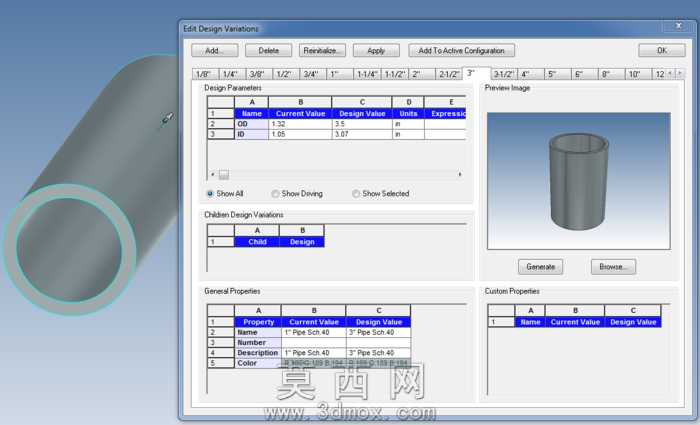Click Name Design Value '3" Pipe Sch.40'
The width and height of the screenshot is (700, 425).
378,333
